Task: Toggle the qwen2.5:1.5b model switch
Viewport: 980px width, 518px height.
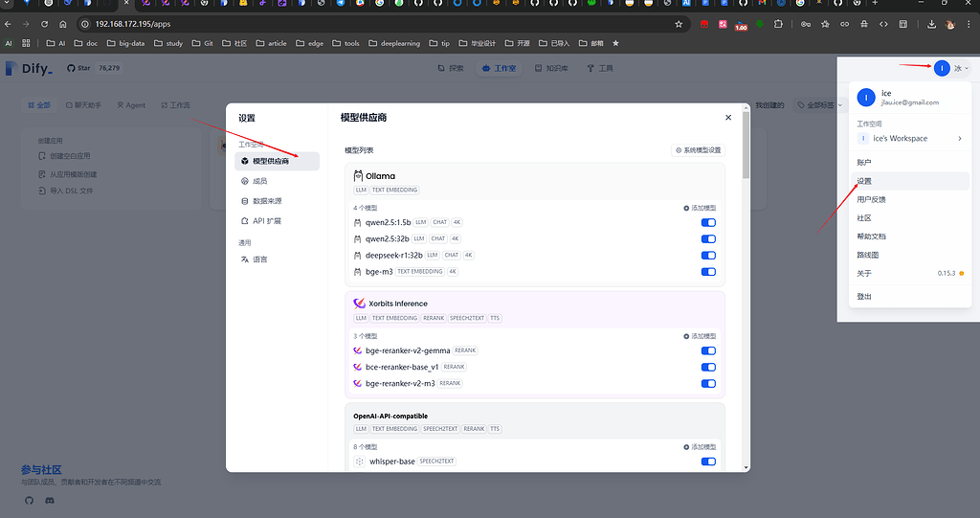Action: click(x=708, y=222)
